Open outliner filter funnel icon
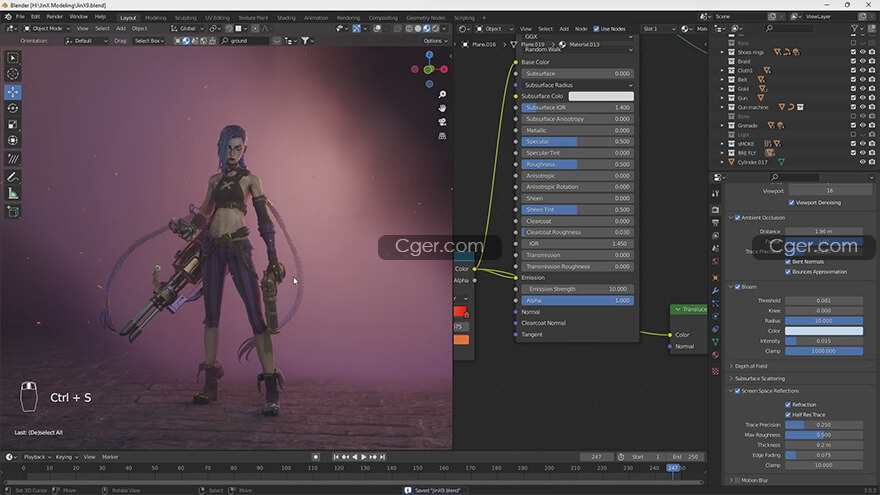880x495 pixels. [x=855, y=28]
